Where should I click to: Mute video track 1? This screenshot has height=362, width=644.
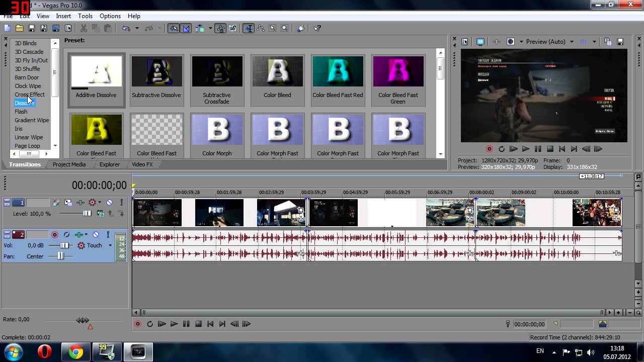(109, 203)
